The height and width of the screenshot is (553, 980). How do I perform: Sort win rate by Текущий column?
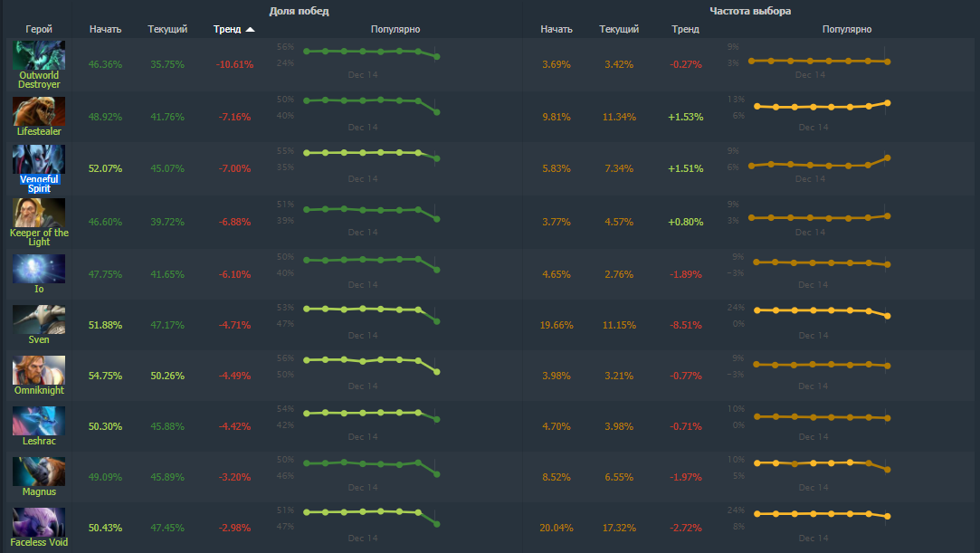pyautogui.click(x=167, y=29)
